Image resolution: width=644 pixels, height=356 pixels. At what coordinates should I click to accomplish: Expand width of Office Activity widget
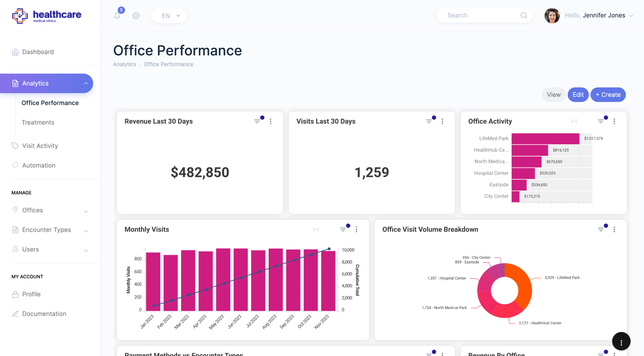pyautogui.click(x=574, y=121)
